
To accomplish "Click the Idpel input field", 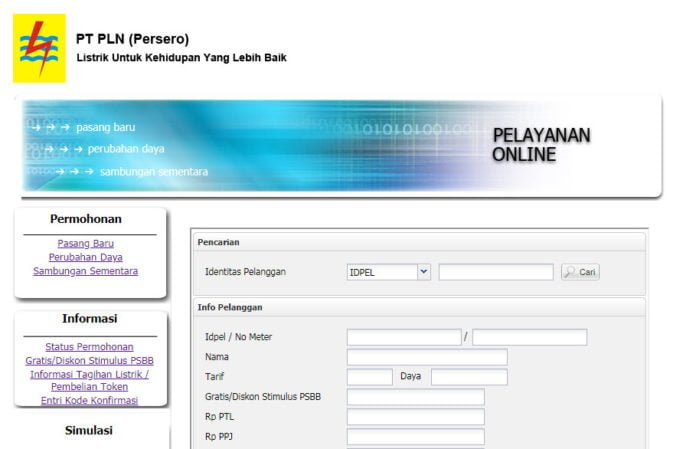I will click(x=403, y=337).
